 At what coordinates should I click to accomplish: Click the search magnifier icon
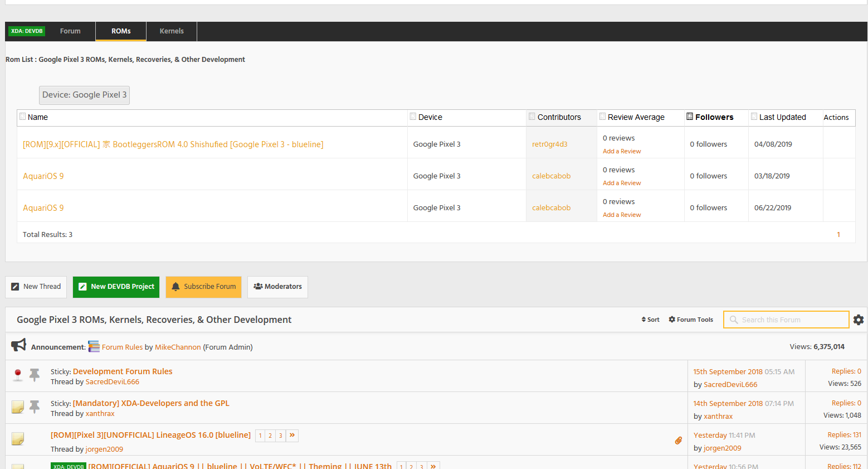pos(734,320)
